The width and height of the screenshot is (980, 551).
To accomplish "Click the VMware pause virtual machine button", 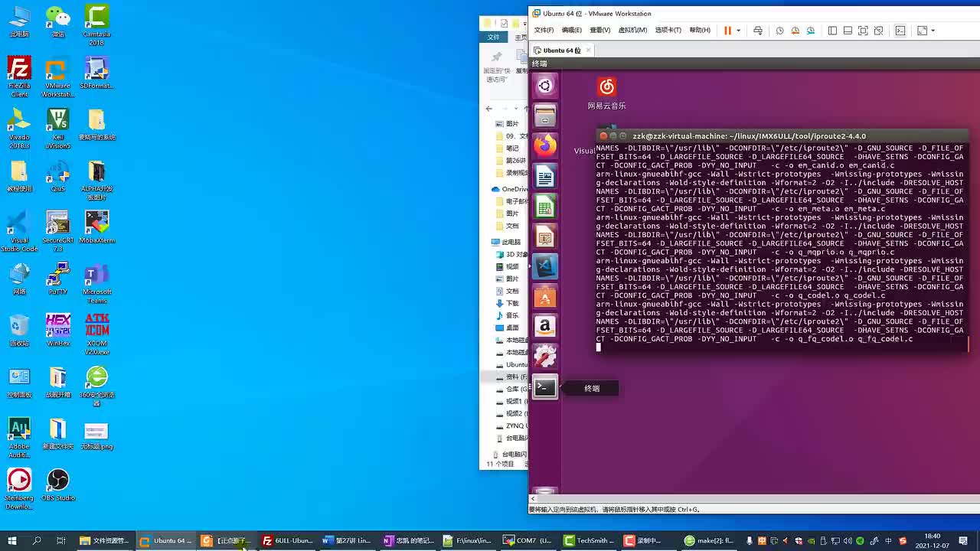I will click(x=727, y=31).
